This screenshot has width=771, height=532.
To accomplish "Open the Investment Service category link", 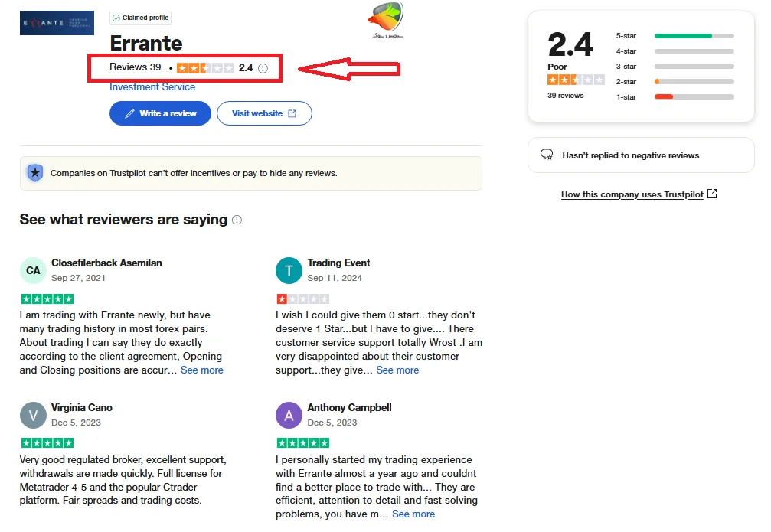I will (152, 87).
